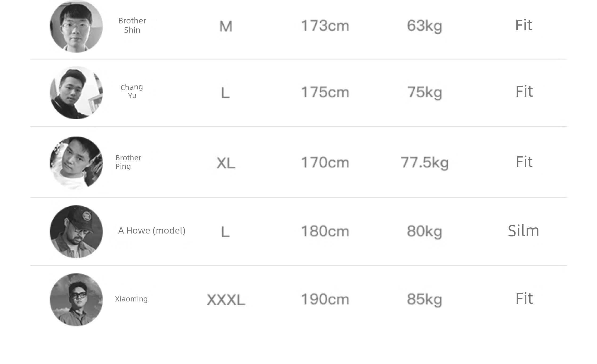
Task: Click the 63kg weight value
Action: pyautogui.click(x=424, y=26)
